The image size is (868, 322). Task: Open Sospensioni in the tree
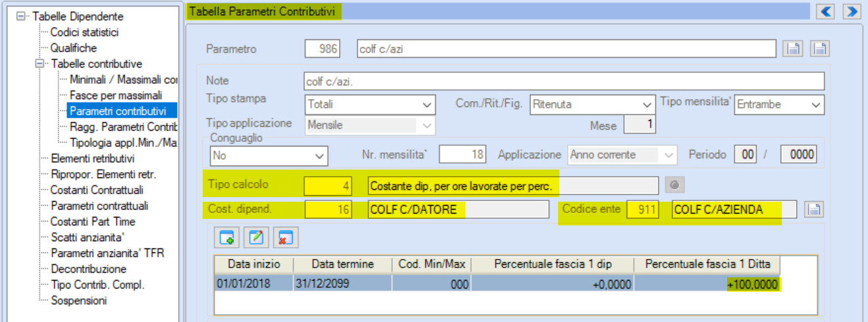click(x=78, y=300)
